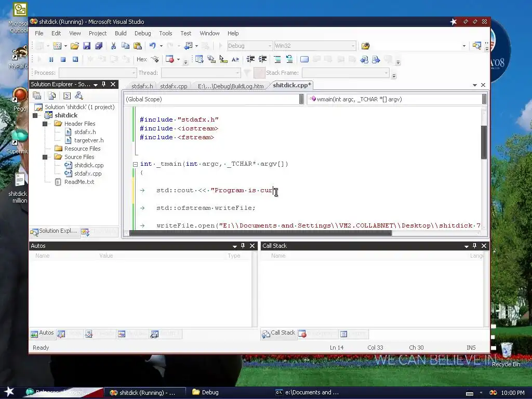Screen dimensions: 532x399
Task: Toggle a bookmark on current line
Action: pyautogui.click(x=304, y=59)
